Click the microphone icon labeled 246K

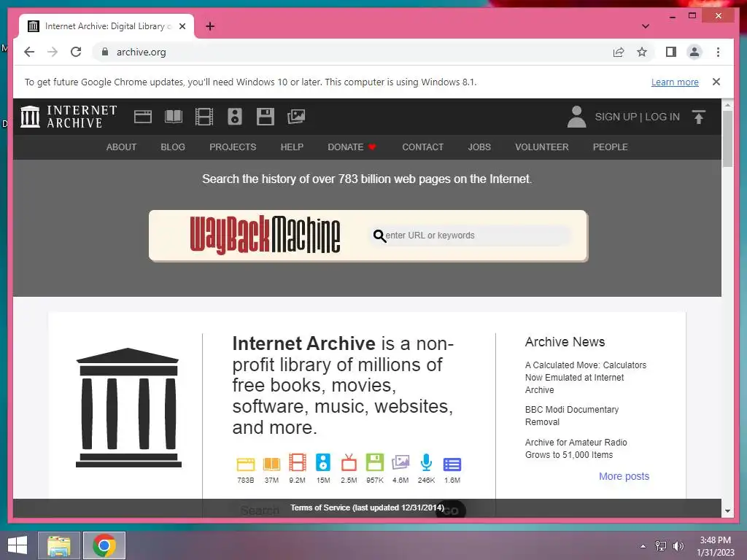click(x=426, y=463)
